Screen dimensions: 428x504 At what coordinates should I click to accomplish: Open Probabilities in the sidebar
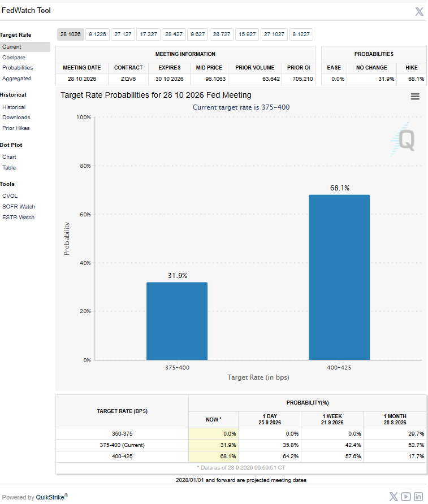pos(18,68)
